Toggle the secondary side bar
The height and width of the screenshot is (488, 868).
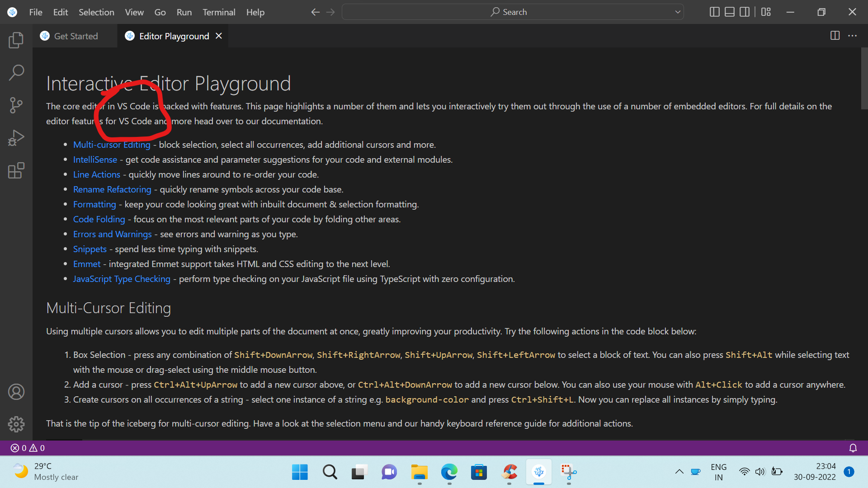745,12
